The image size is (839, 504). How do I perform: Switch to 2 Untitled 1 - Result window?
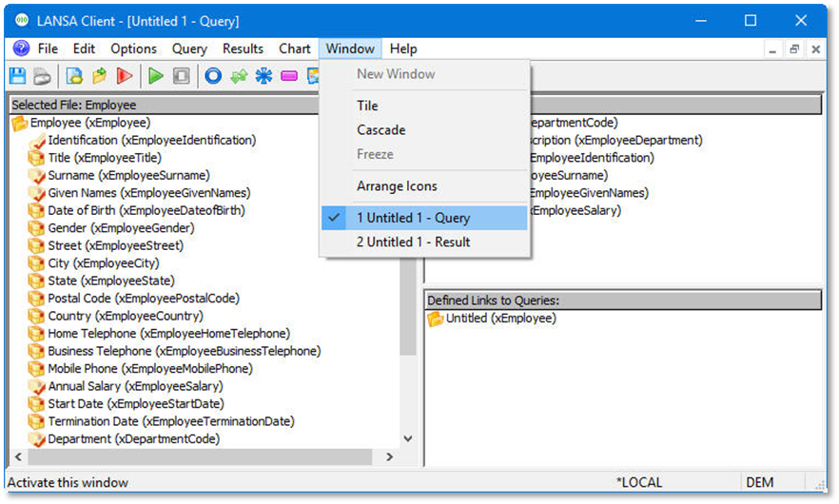click(x=424, y=242)
